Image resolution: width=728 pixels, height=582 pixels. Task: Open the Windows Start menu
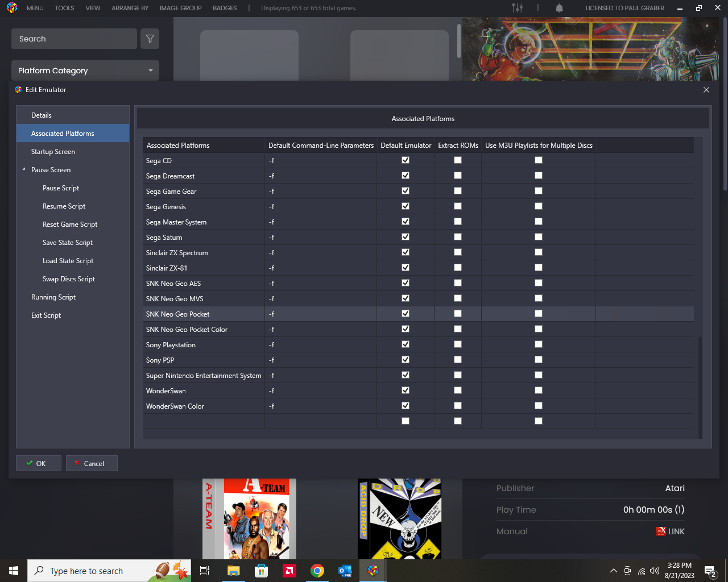(14, 571)
